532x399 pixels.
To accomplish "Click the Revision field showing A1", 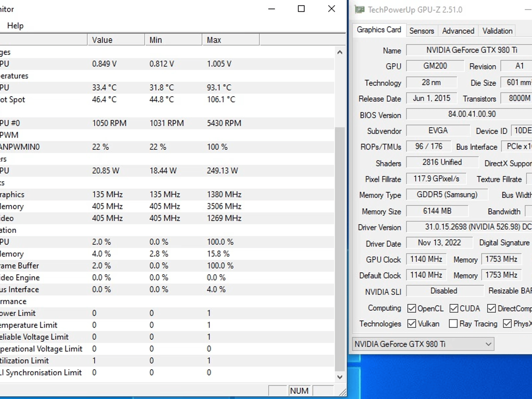I will click(517, 66).
